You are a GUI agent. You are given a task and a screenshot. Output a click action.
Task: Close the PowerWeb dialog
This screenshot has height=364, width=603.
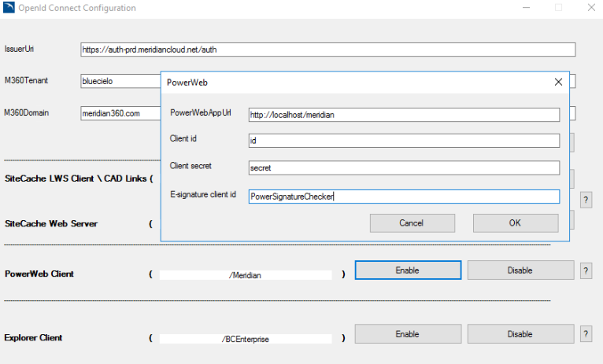[558, 82]
